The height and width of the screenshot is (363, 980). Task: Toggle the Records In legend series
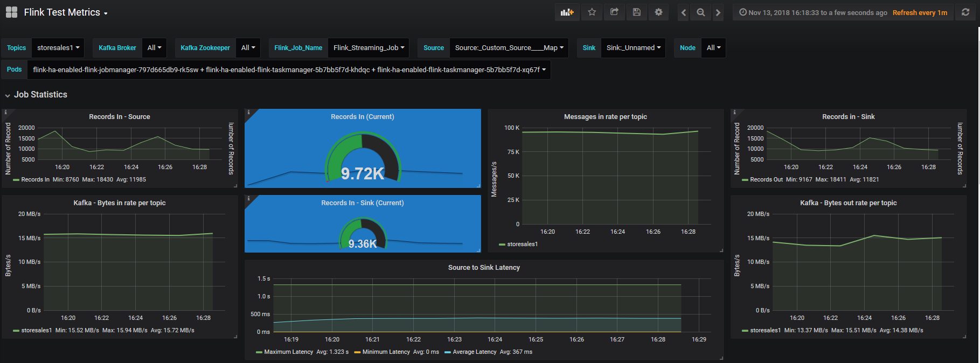point(35,180)
